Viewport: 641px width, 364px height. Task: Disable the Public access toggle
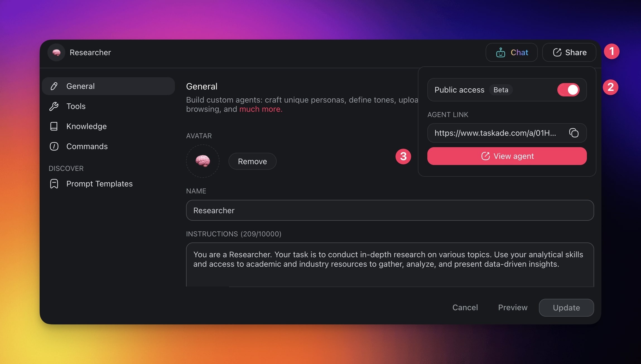[568, 90]
